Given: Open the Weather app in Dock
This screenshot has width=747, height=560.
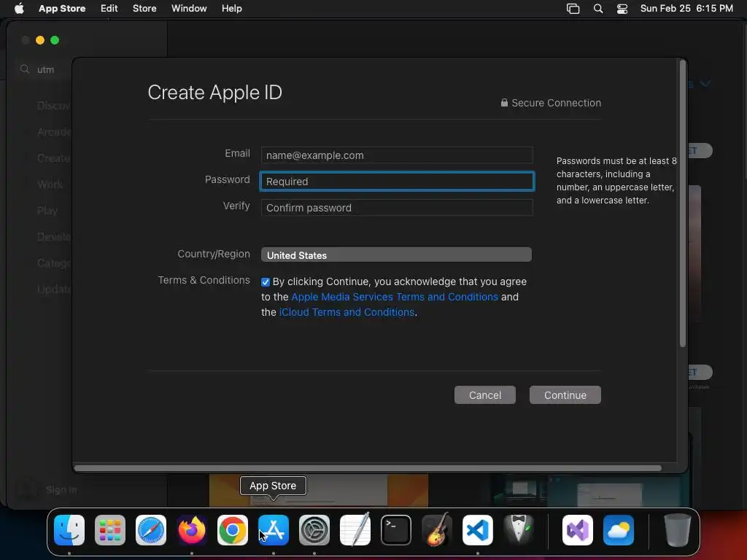Looking at the screenshot, I should pyautogui.click(x=619, y=530).
